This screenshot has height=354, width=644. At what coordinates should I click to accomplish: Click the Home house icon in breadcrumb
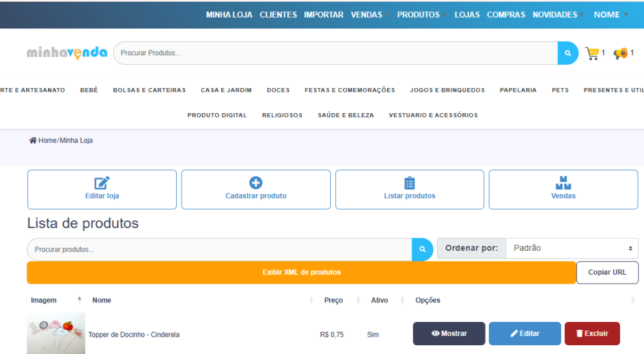33,140
